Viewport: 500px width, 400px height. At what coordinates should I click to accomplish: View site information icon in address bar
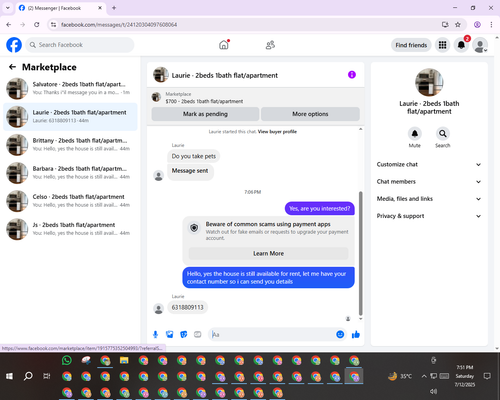(x=53, y=25)
